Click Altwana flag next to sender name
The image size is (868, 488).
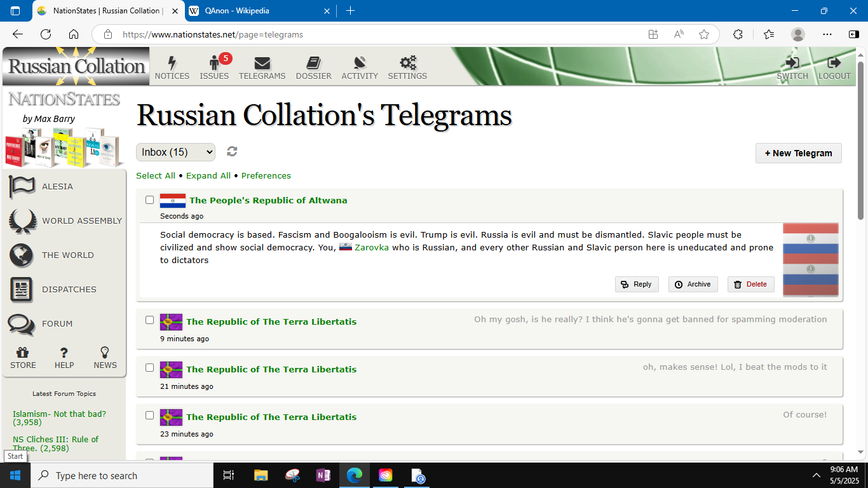point(173,201)
